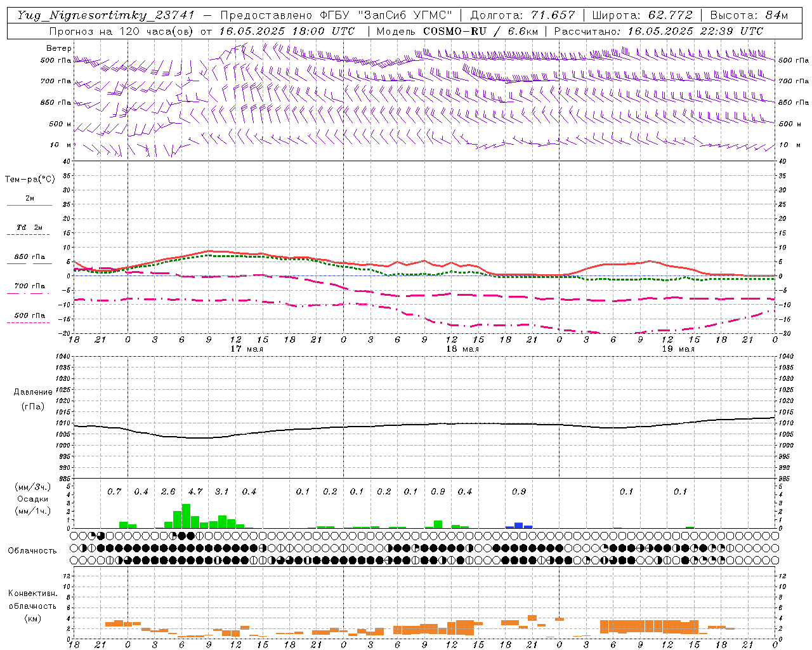The image size is (812, 650).
Task: Click the green dashed Td 2м legend line
Action: point(28,235)
